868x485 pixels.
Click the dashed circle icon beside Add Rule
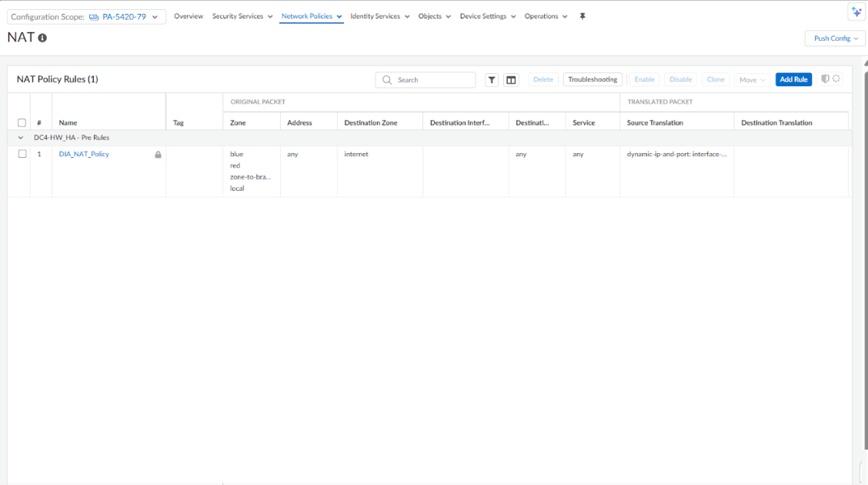[x=836, y=79]
